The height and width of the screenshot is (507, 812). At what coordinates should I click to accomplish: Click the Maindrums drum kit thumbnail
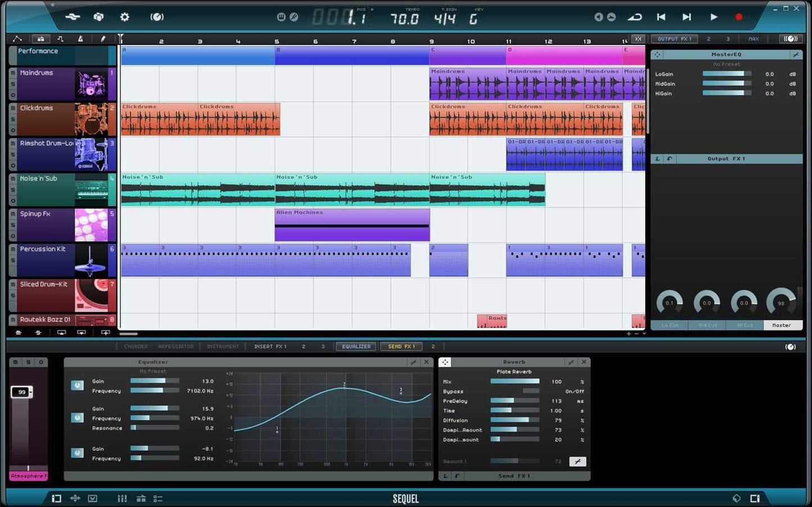92,84
